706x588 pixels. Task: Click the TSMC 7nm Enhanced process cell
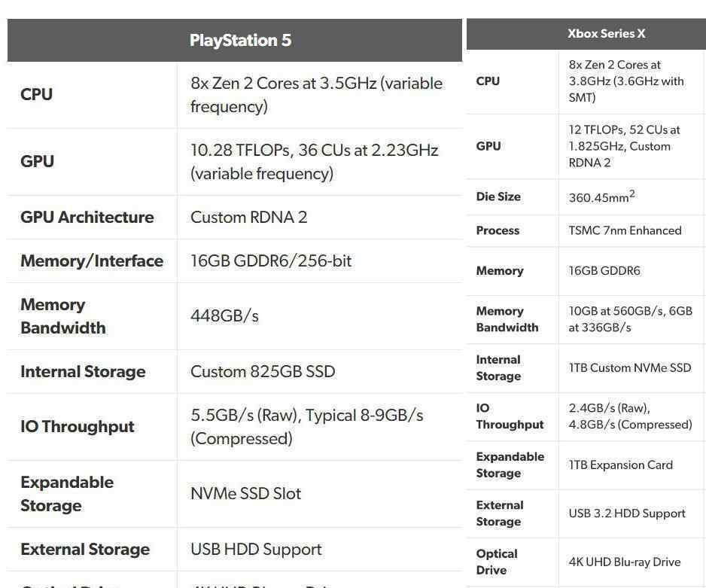coord(625,230)
